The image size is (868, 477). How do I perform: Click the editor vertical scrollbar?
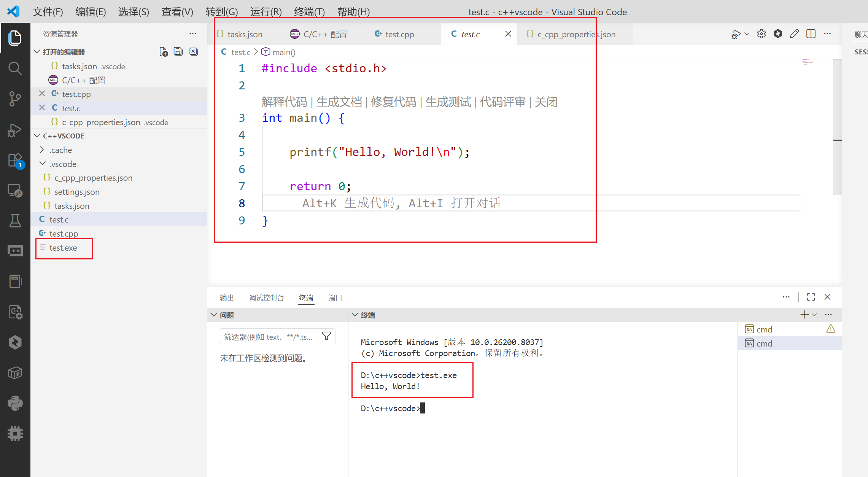point(837,127)
